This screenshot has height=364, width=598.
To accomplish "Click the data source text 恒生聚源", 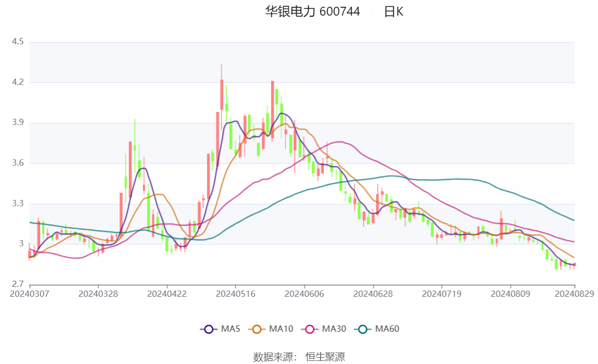I will (x=325, y=357).
